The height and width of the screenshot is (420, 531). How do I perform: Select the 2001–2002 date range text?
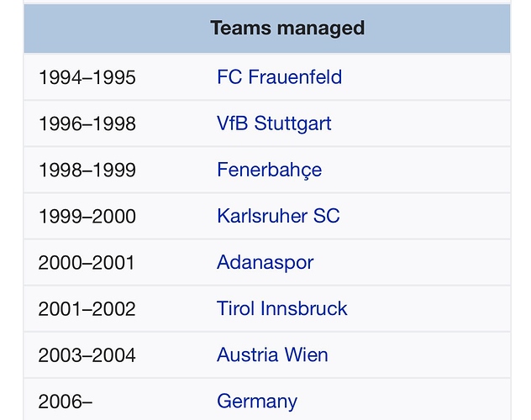tap(87, 308)
